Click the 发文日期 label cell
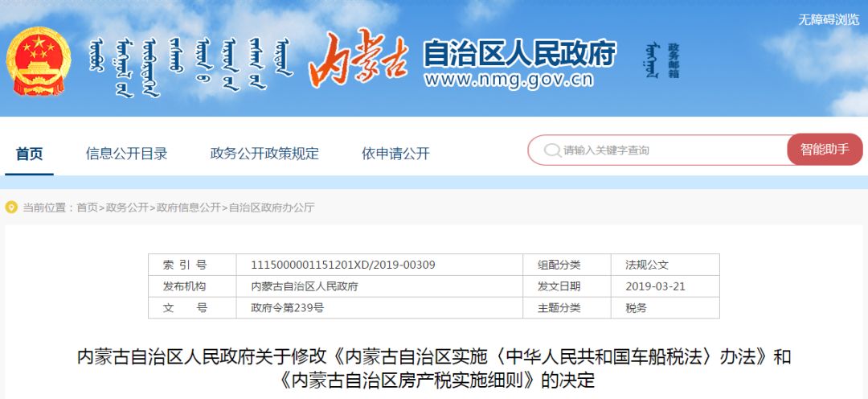868x399 pixels. (567, 286)
